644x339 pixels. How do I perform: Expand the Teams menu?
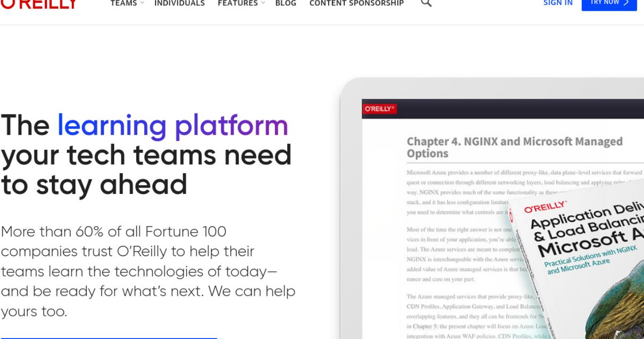(x=127, y=3)
